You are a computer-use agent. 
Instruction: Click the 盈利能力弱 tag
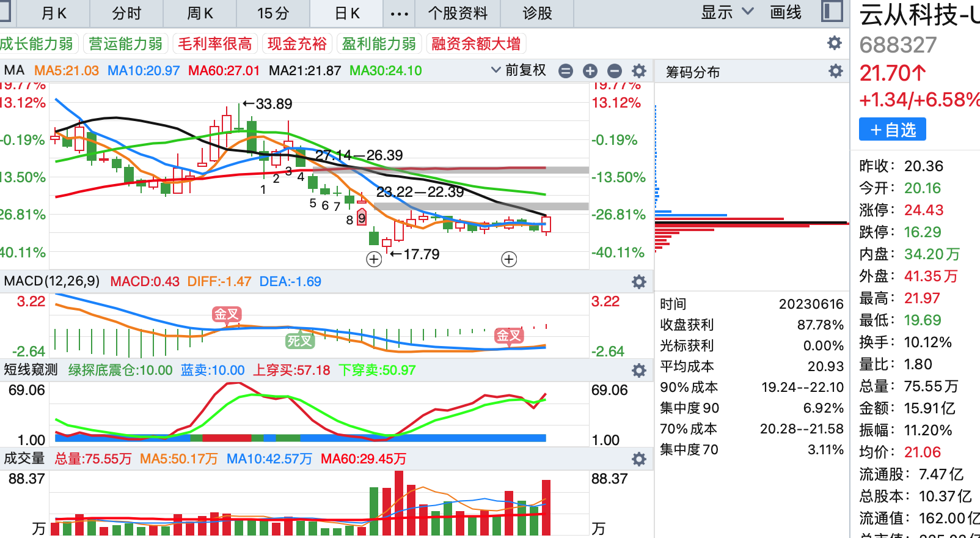(x=379, y=44)
